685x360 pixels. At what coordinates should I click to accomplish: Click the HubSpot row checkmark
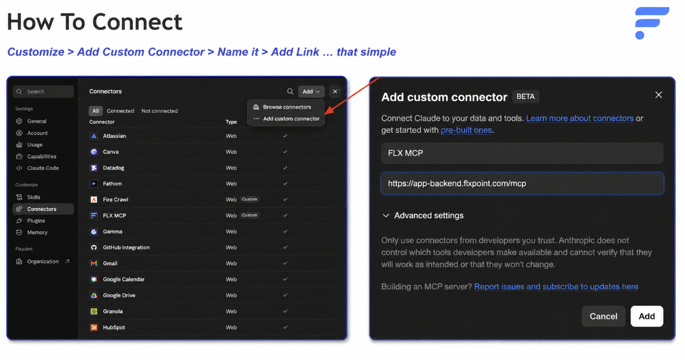coord(285,327)
